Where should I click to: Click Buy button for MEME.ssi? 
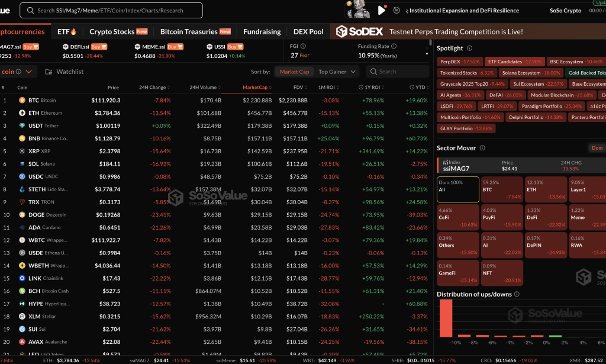click(x=175, y=47)
